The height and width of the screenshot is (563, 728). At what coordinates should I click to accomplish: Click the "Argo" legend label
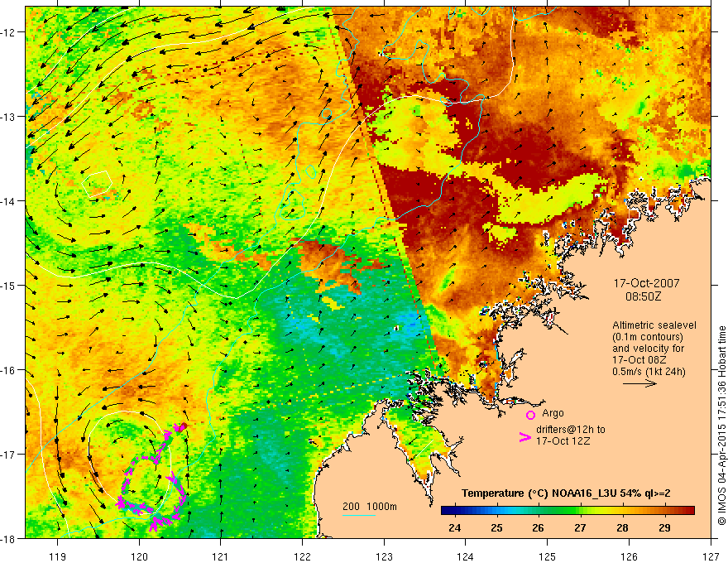point(553,413)
